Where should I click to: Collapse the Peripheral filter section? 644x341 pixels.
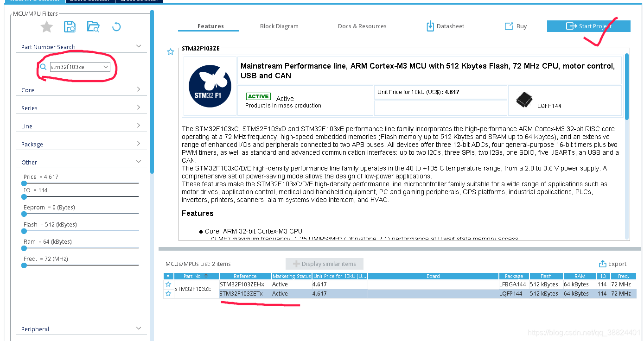(138, 328)
